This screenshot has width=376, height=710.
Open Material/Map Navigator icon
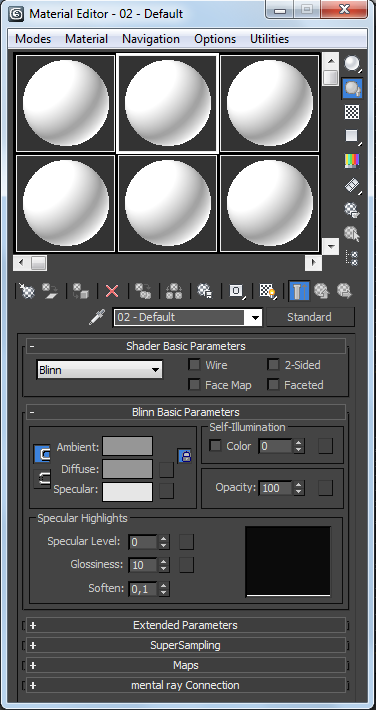pyautogui.click(x=352, y=258)
